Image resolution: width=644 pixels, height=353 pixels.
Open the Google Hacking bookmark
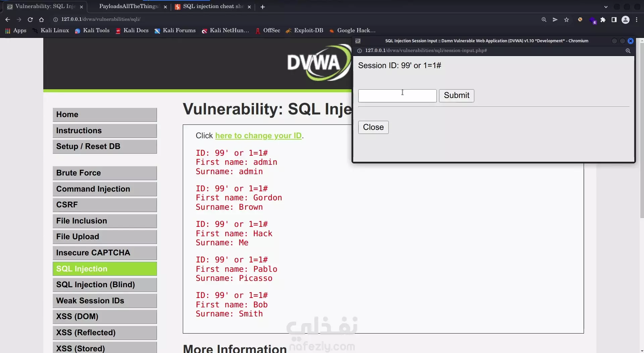(352, 31)
